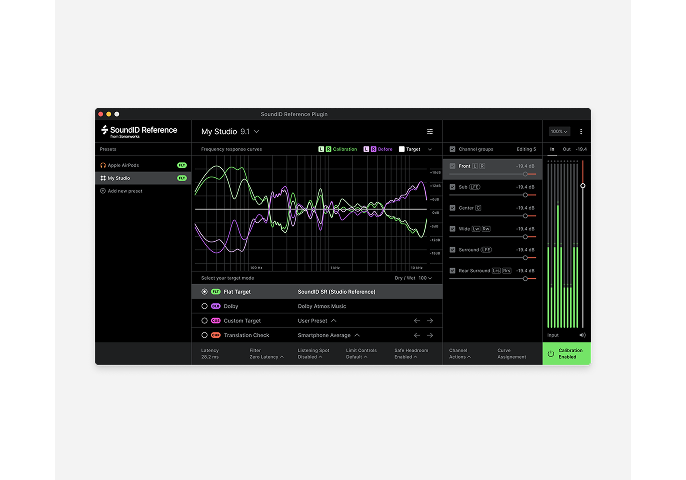Adjust the Front channel level slider

coord(525,174)
